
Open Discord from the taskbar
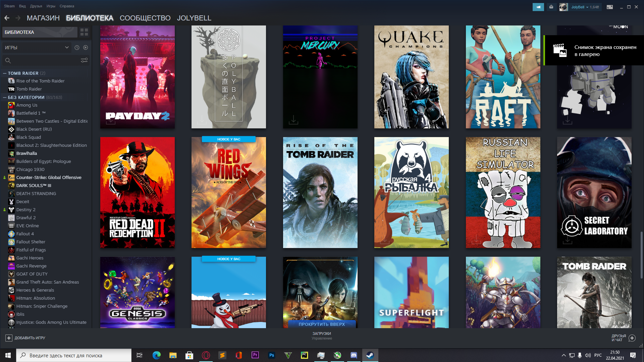click(354, 355)
